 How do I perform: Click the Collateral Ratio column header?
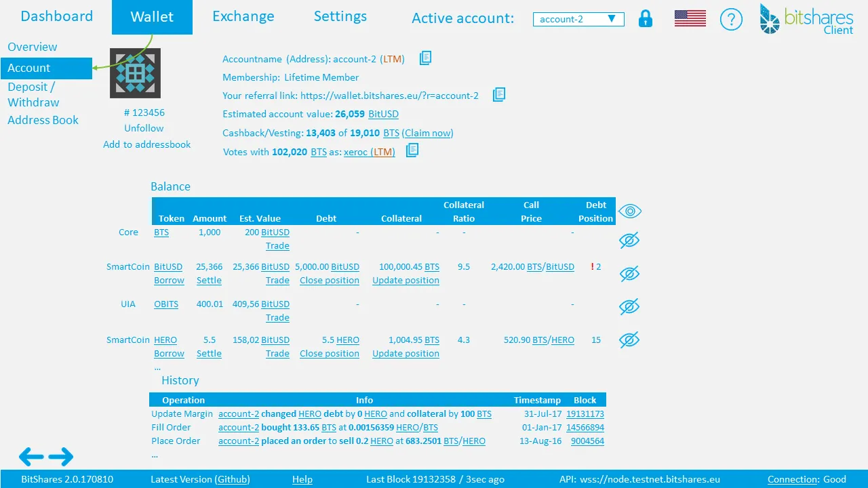464,211
